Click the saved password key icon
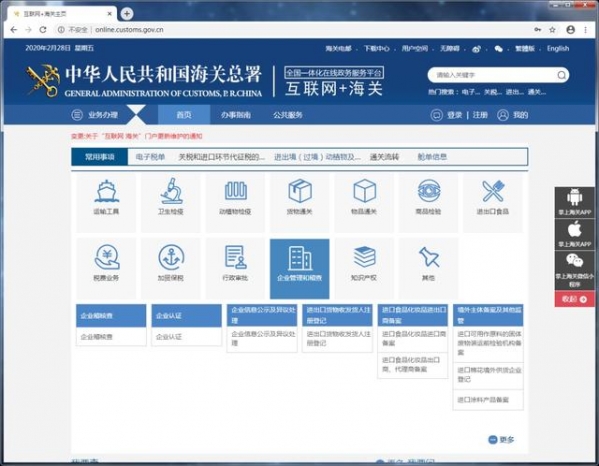599x466 pixels. coord(537,30)
